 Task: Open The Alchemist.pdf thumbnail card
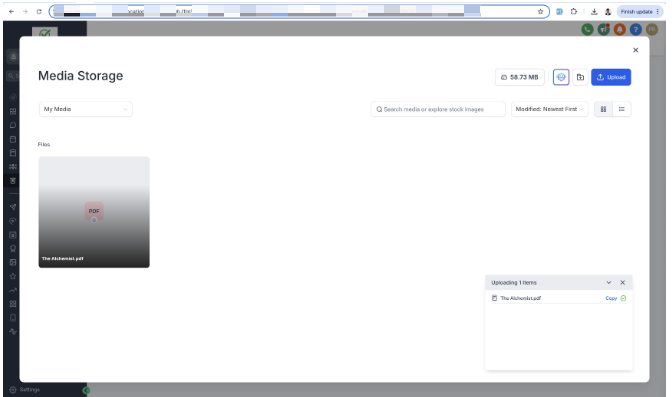pos(94,212)
